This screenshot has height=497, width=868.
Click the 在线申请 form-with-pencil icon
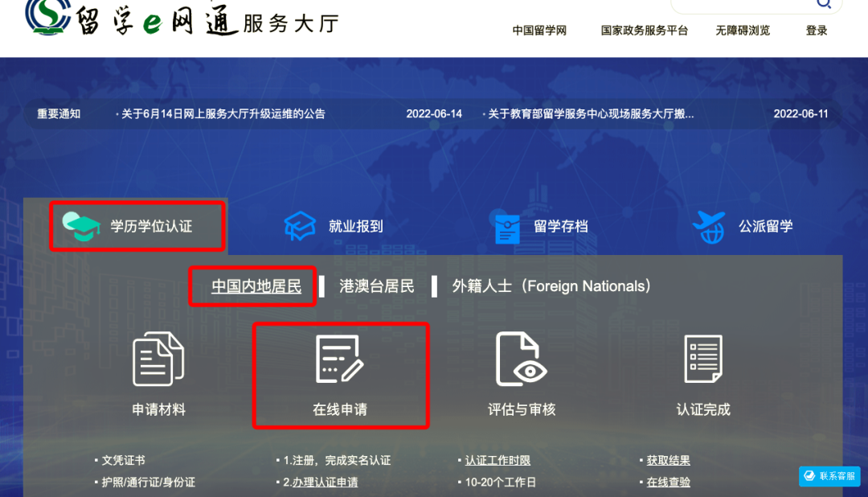click(339, 359)
